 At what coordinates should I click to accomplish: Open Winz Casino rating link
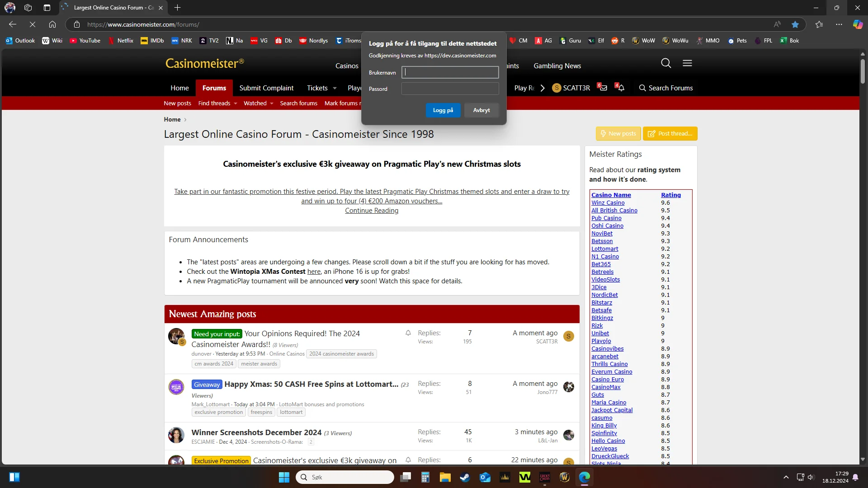pos(608,203)
